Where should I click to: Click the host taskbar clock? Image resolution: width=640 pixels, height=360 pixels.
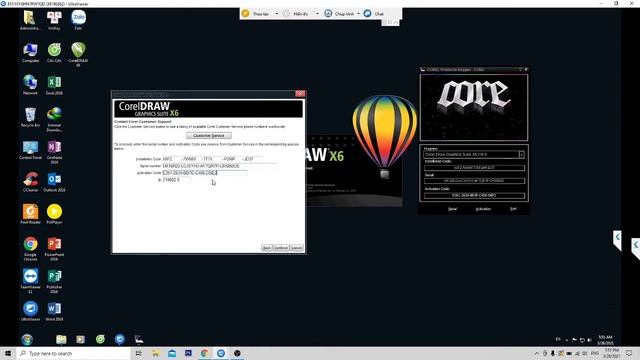[611, 353]
